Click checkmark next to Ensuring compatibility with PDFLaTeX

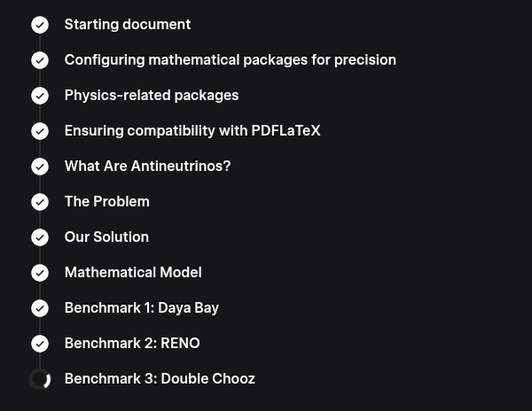40,131
